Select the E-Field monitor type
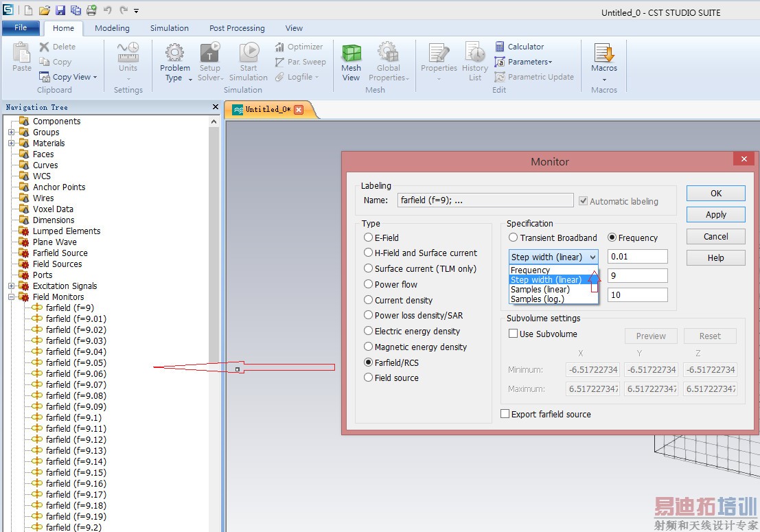This screenshot has width=760, height=532. coord(369,238)
